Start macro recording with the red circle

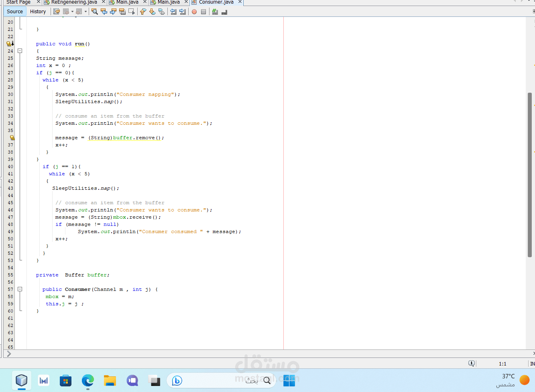point(194,12)
